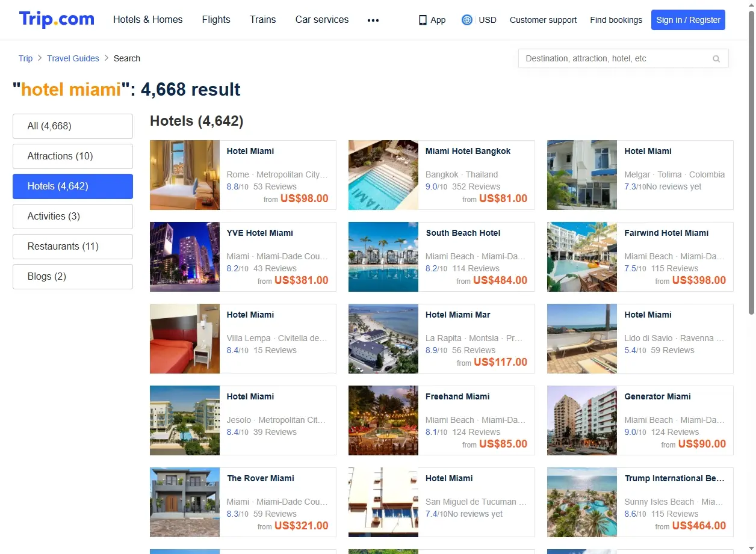Click the US$81.00 price

[x=503, y=199]
